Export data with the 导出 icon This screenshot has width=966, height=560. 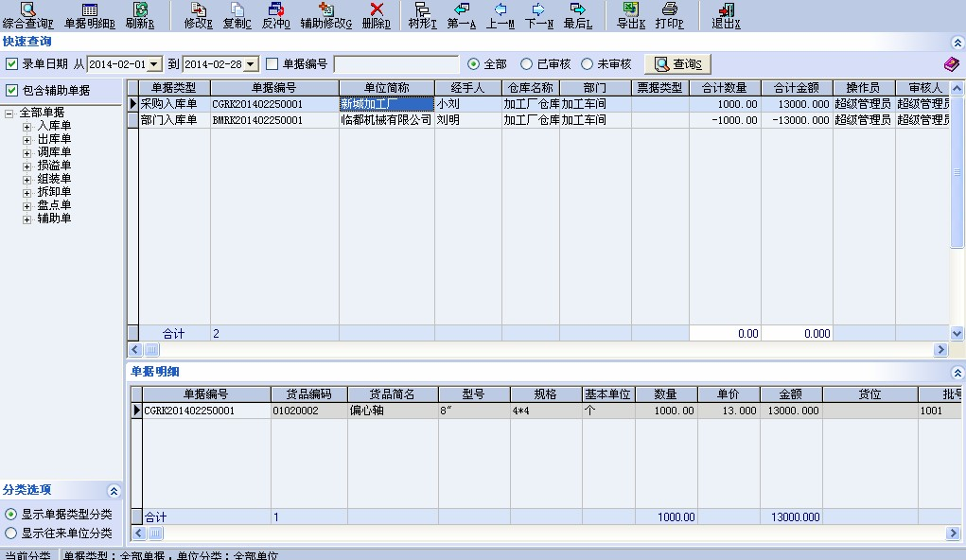tap(630, 15)
